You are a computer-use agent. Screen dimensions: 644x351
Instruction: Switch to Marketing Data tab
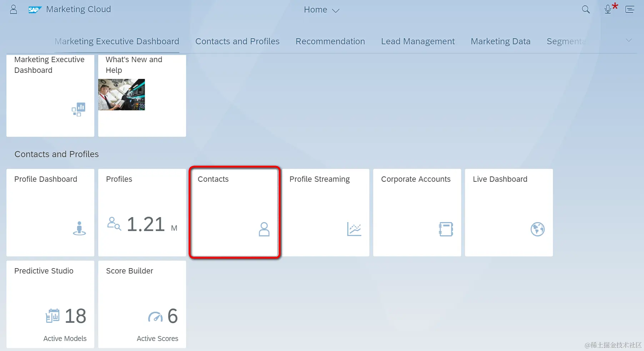tap(500, 41)
